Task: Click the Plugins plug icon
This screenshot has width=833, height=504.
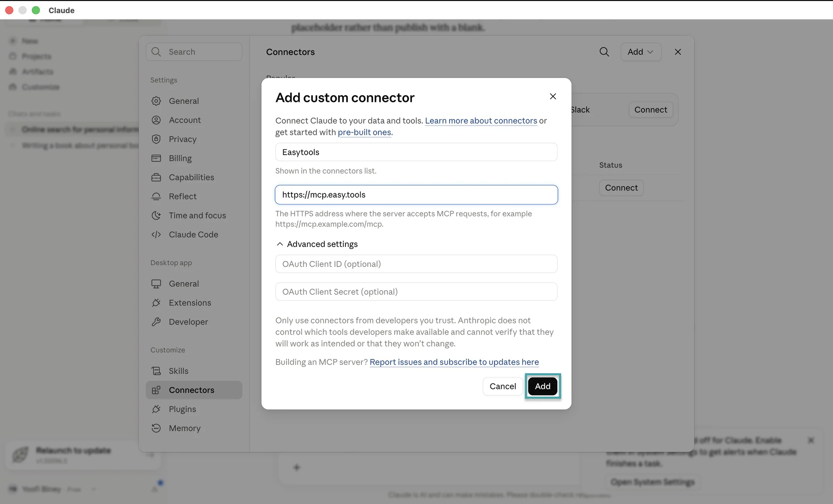Action: (x=156, y=409)
